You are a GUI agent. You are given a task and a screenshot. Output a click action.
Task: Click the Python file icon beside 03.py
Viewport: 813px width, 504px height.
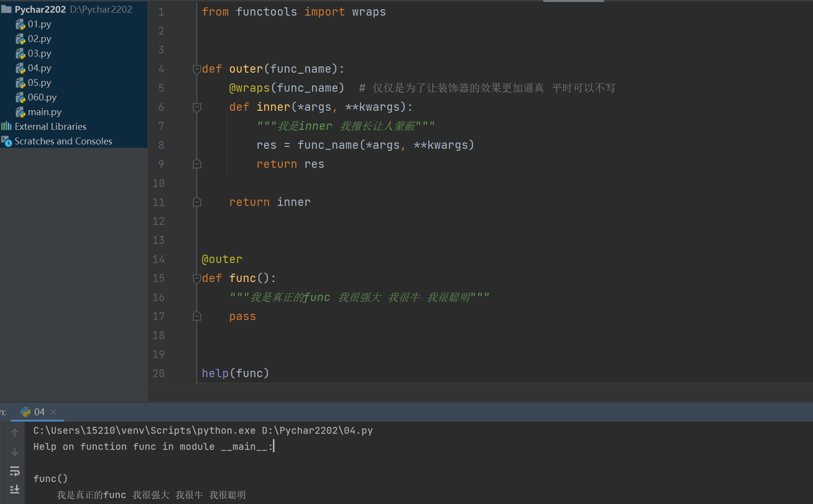point(21,54)
